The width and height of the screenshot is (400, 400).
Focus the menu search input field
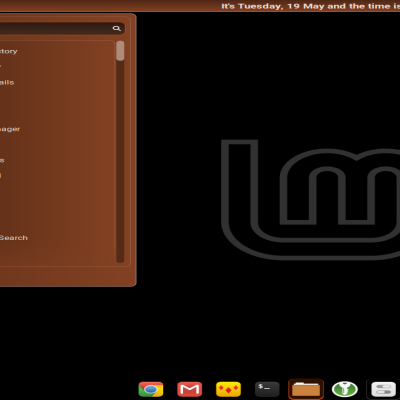pyautogui.click(x=62, y=28)
